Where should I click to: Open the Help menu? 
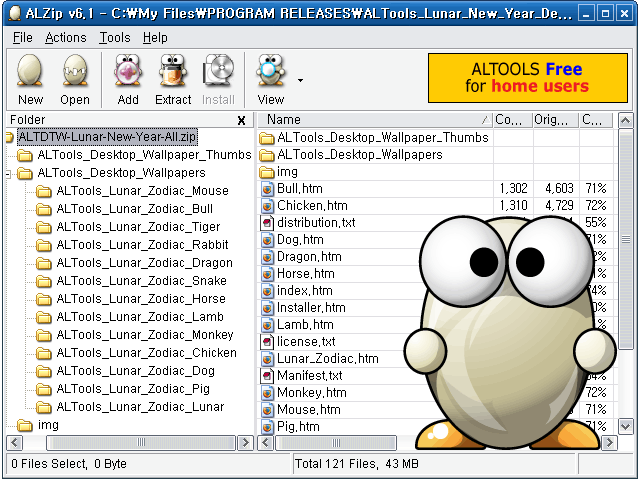[155, 38]
